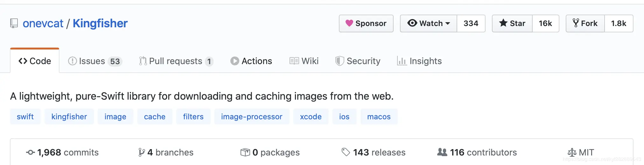Select the image-processor topic tag
The image size is (644, 165).
click(x=252, y=116)
